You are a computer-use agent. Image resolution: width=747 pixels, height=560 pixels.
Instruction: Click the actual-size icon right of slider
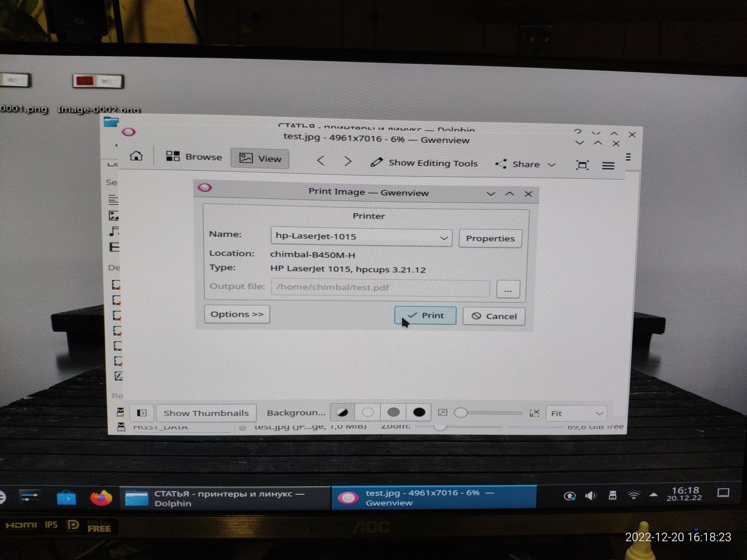click(535, 413)
